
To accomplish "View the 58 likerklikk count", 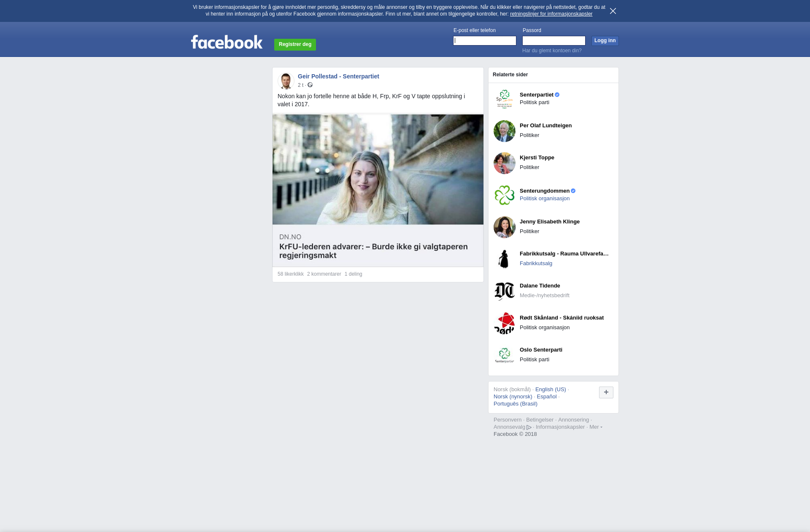I will pos(291,274).
